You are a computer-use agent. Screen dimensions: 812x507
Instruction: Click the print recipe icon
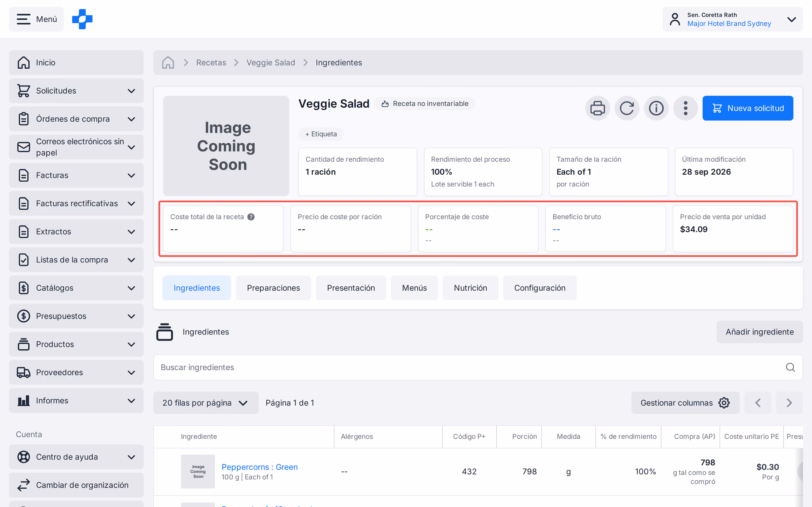tap(597, 108)
